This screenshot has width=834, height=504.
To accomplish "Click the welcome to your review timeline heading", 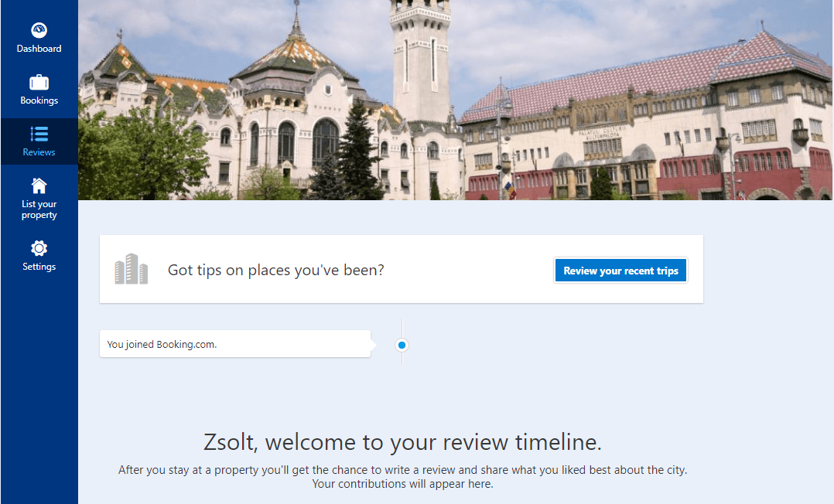I will click(x=402, y=442).
